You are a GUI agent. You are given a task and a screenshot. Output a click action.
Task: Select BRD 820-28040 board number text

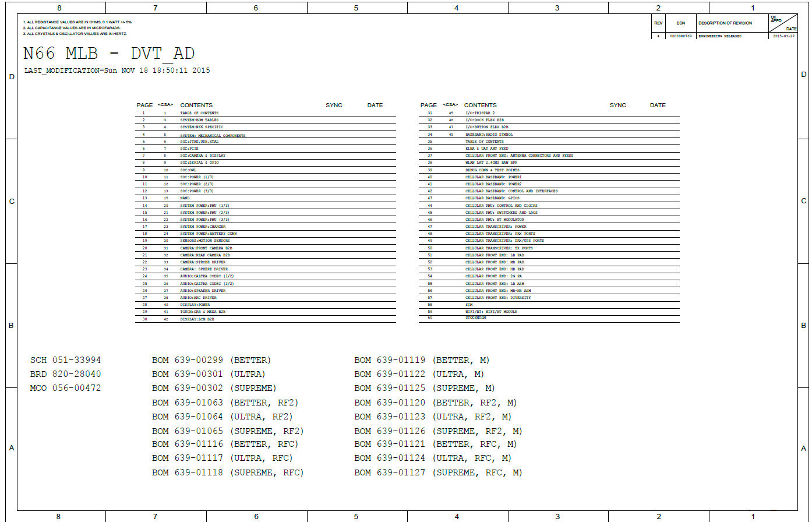(x=65, y=374)
